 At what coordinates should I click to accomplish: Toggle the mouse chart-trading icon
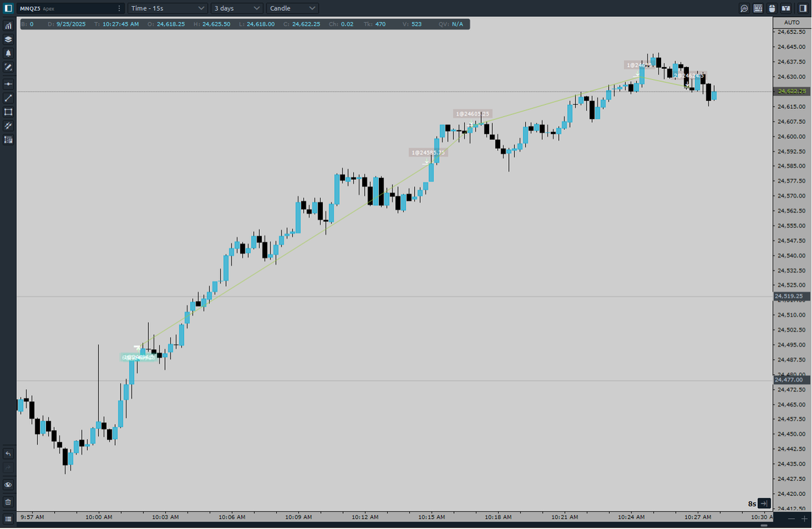tap(771, 8)
